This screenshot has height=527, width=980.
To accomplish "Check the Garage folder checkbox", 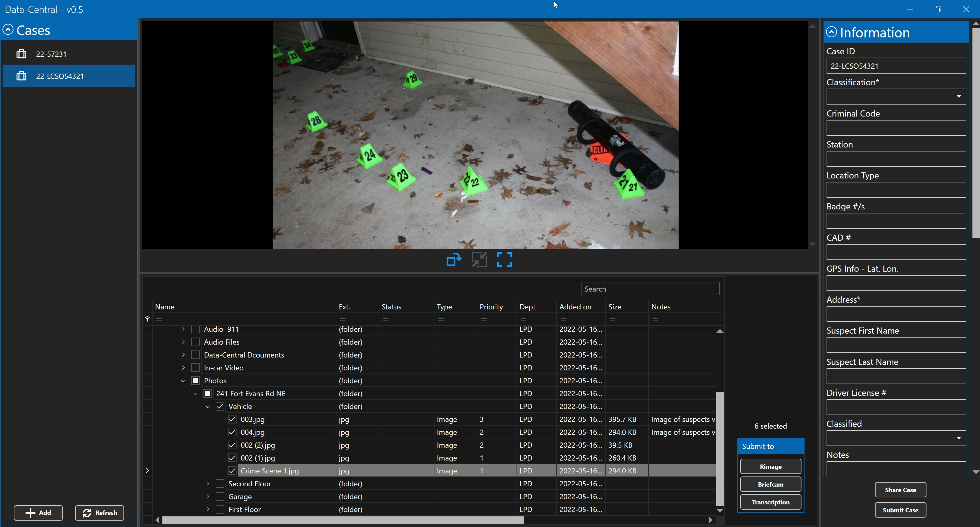I will (x=220, y=497).
